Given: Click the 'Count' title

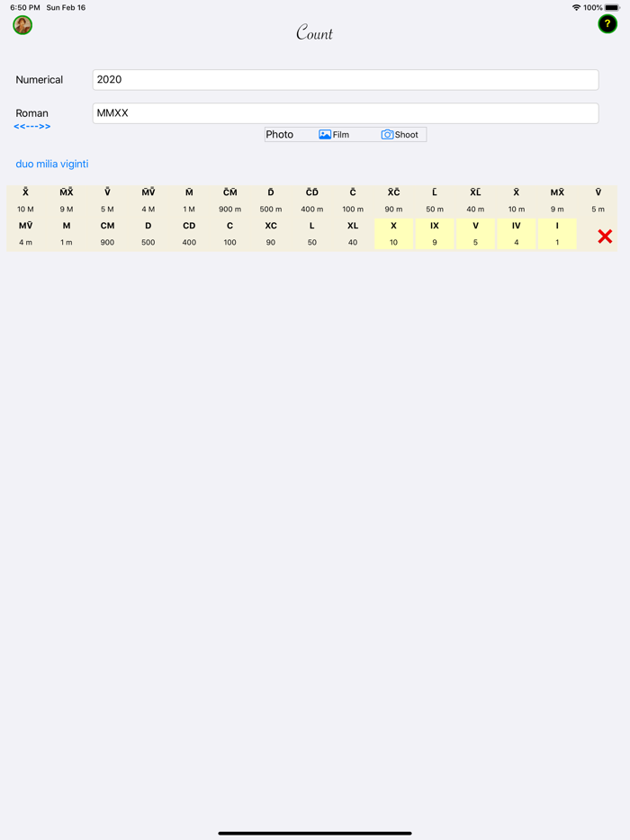Looking at the screenshot, I should (x=315, y=32).
